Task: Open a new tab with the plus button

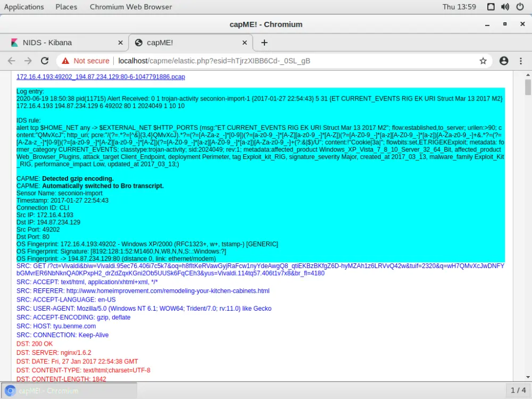Action: point(264,43)
